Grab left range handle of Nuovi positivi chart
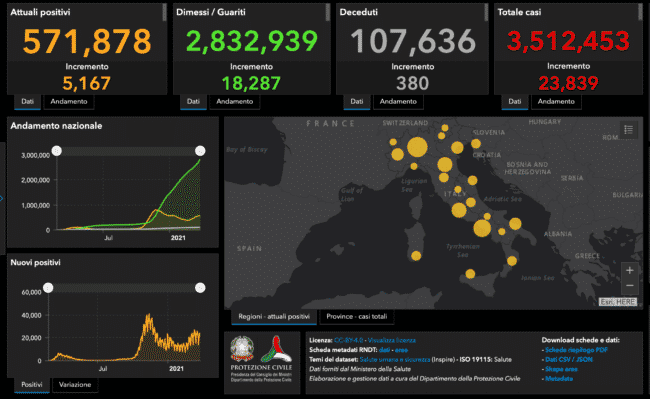Viewport: 650px width, 399px height. coord(48,288)
